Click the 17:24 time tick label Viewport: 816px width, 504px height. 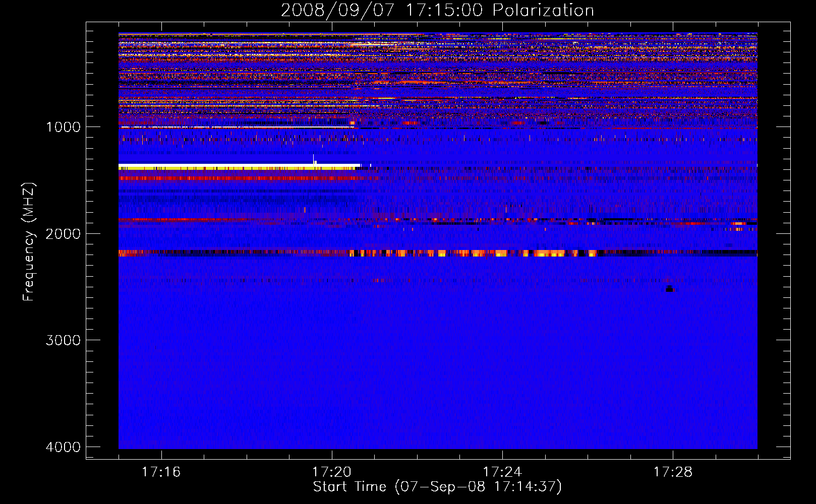click(x=502, y=472)
